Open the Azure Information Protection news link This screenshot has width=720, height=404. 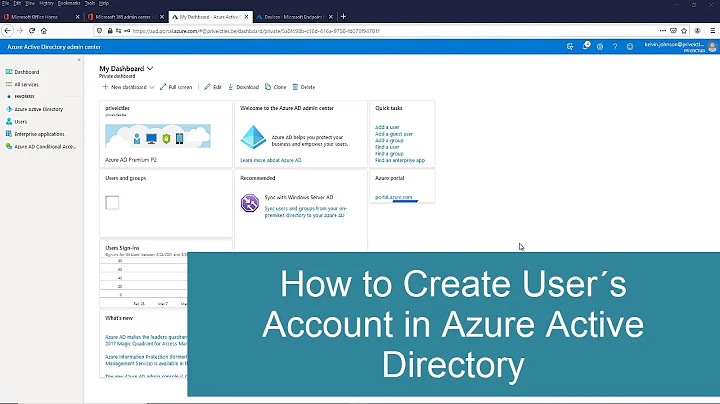(x=146, y=360)
